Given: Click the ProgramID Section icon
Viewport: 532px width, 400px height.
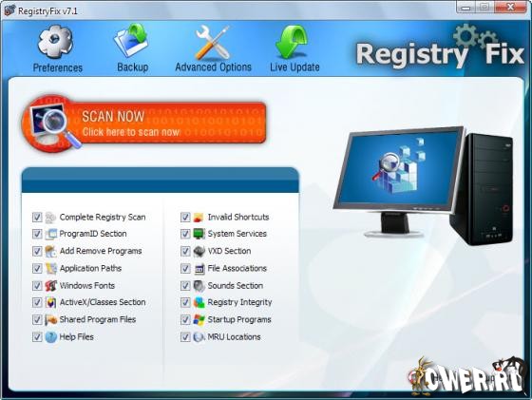Looking at the screenshot, I should [50, 234].
